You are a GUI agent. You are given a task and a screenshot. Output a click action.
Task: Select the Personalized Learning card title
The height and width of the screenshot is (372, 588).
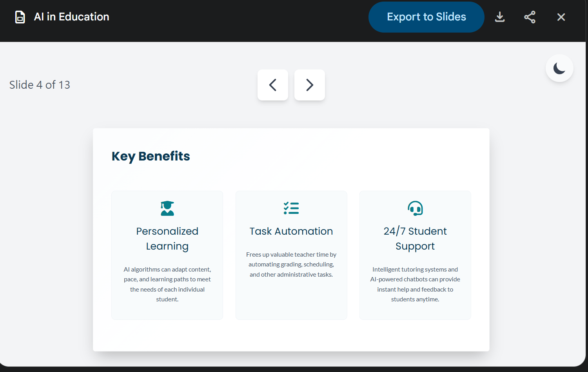click(167, 239)
